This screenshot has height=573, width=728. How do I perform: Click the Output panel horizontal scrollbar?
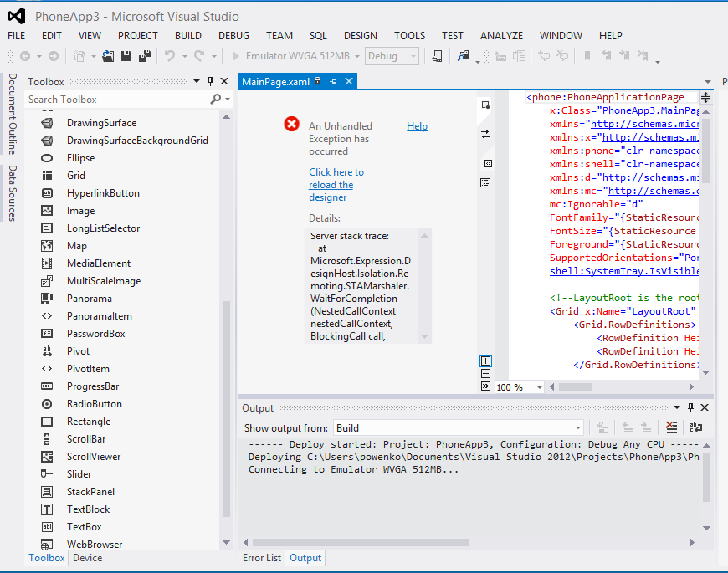coord(361,542)
